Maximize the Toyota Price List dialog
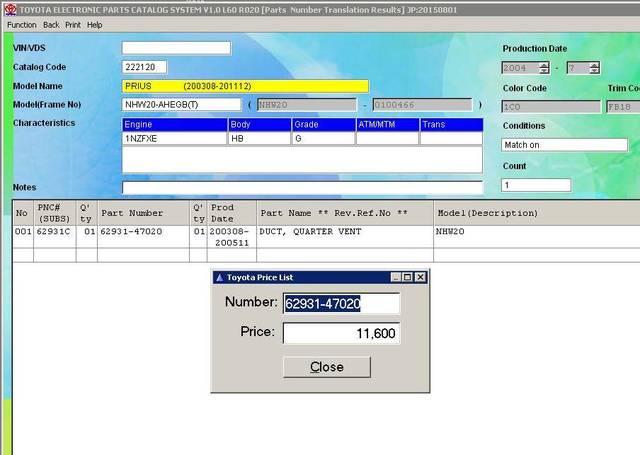 (407, 277)
